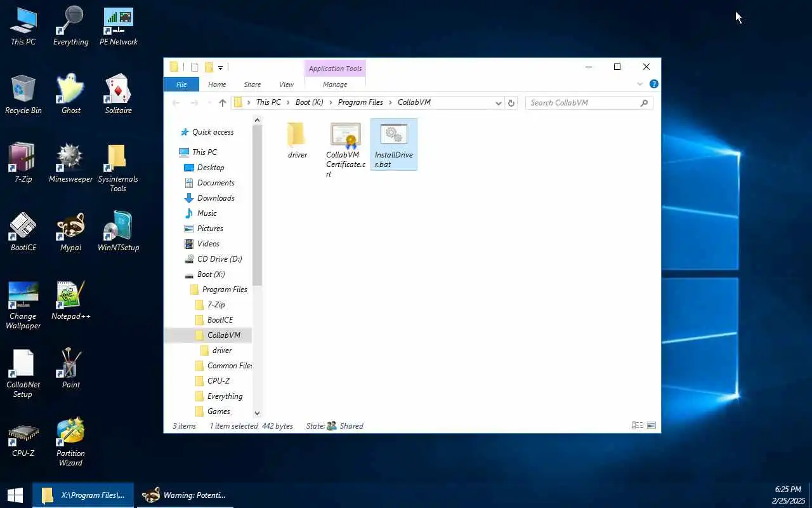Image resolution: width=812 pixels, height=508 pixels.
Task: Launch the Minesweeper desktop shortcut
Action: (x=70, y=164)
